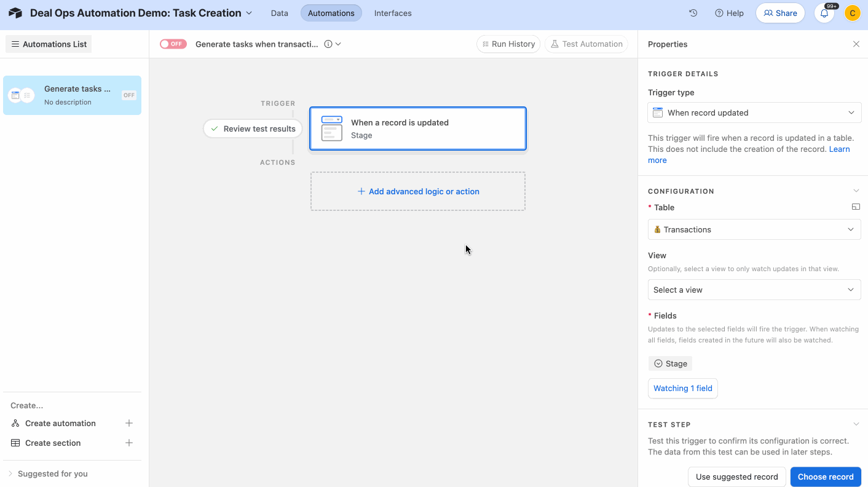
Task: Click plus icon next to Create section
Action: [x=129, y=443]
